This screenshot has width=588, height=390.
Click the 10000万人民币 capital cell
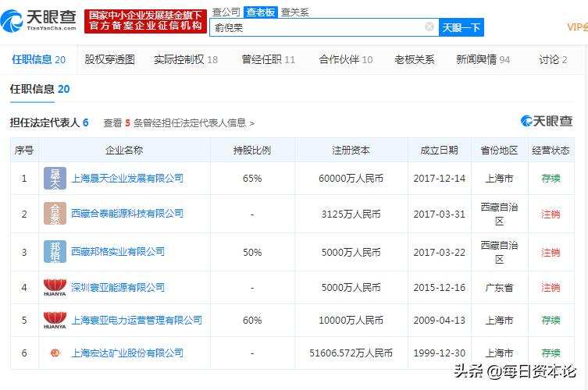point(351,321)
